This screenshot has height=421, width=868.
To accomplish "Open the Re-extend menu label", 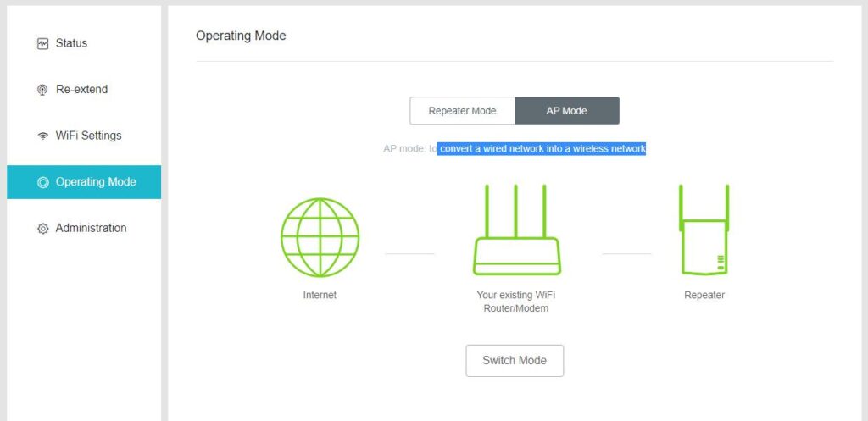I will pos(81,90).
